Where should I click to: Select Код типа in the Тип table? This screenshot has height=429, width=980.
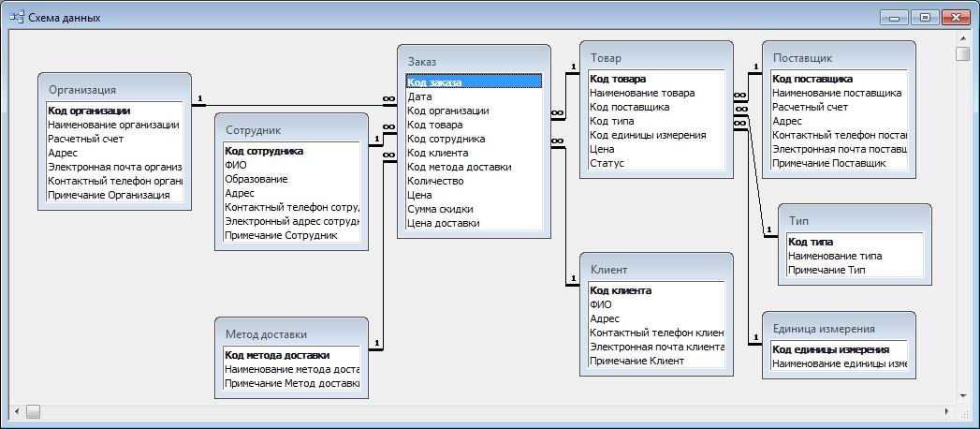(x=810, y=242)
